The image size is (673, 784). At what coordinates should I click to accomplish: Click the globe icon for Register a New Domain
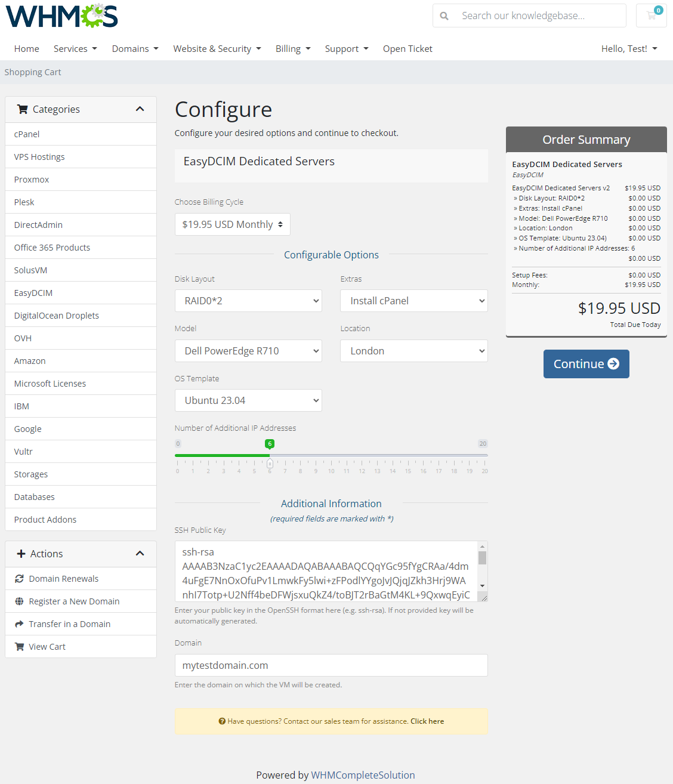(19, 601)
